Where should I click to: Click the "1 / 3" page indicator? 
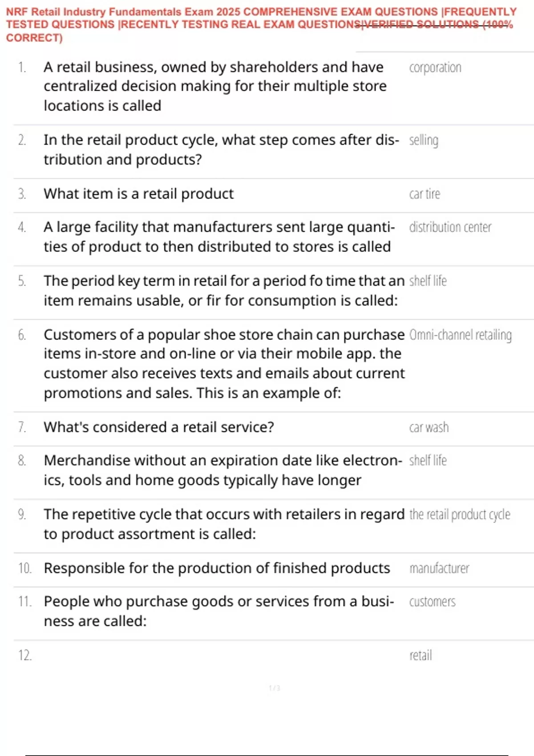274,688
